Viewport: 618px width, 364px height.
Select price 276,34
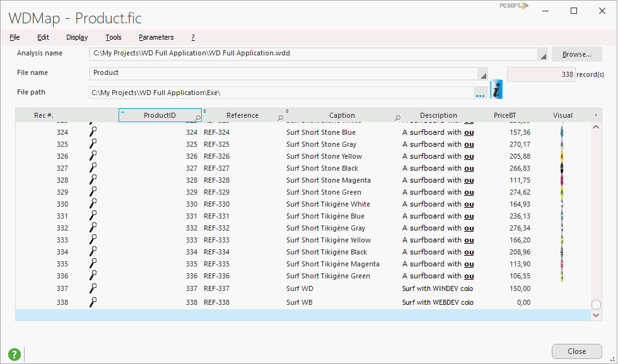[x=520, y=228]
